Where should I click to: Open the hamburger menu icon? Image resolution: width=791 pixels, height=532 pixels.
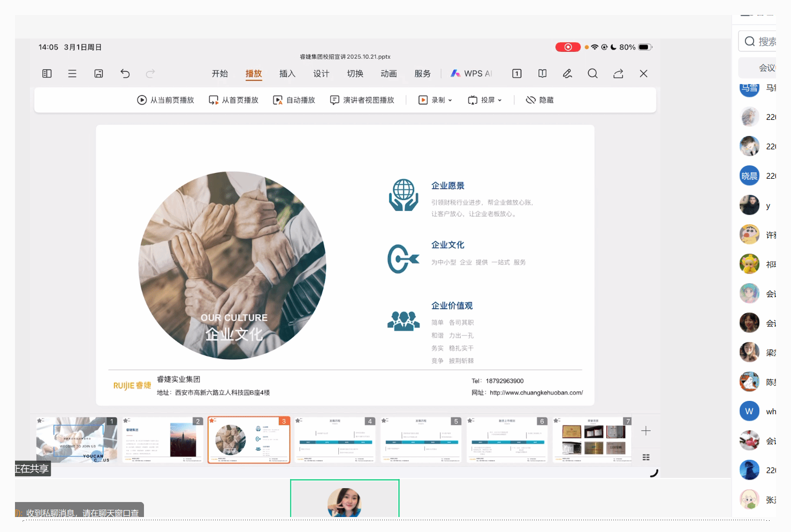[x=72, y=74]
